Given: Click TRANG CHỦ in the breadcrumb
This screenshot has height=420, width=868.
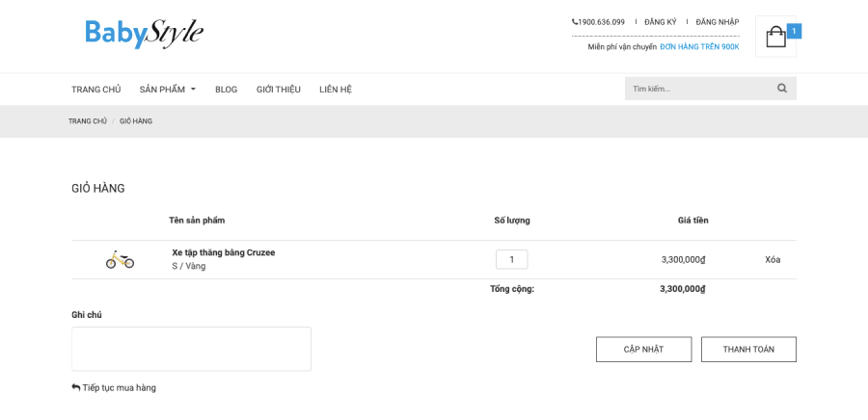Looking at the screenshot, I should (88, 121).
